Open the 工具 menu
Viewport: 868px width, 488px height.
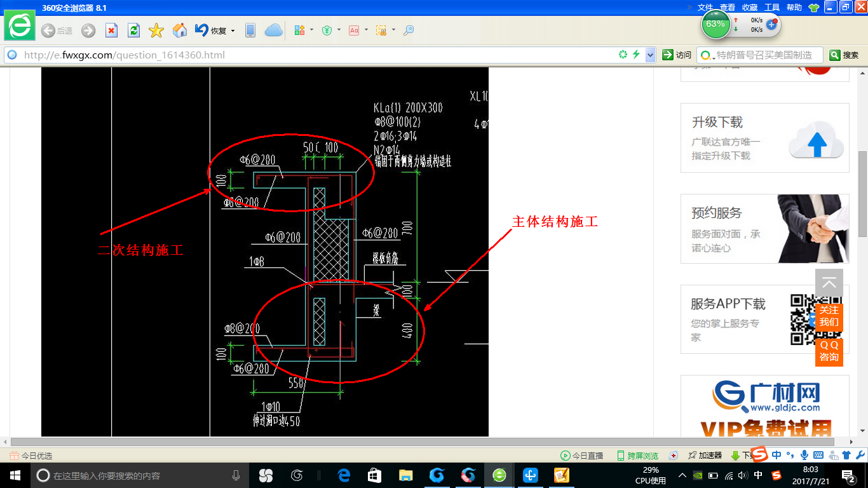pyautogui.click(x=772, y=8)
